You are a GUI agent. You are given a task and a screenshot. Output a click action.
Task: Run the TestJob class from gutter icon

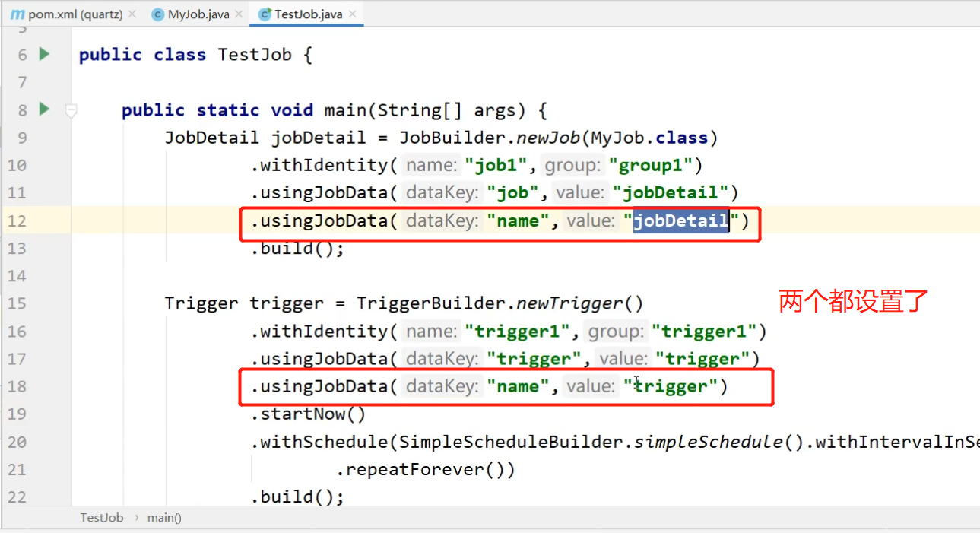tap(44, 54)
